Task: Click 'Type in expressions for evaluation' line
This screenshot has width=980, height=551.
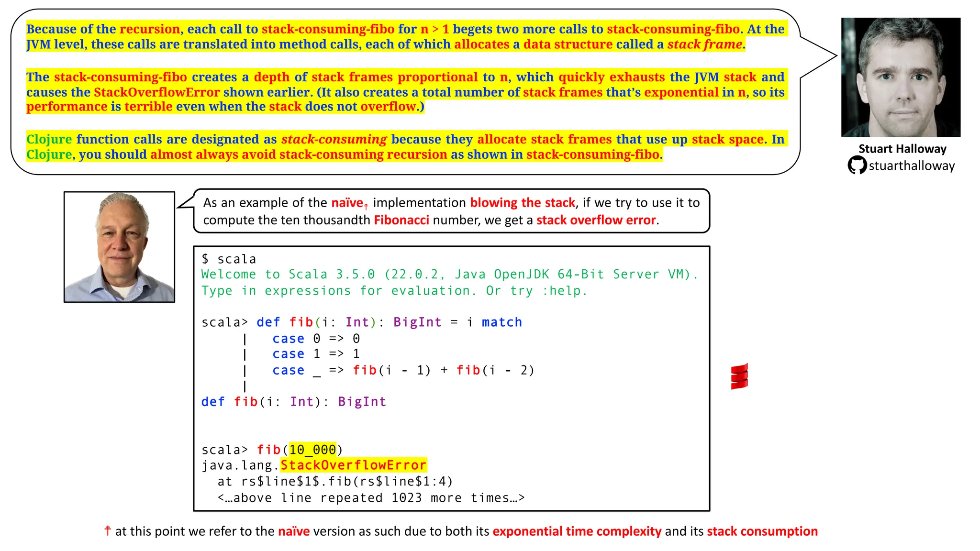Action: (x=394, y=291)
